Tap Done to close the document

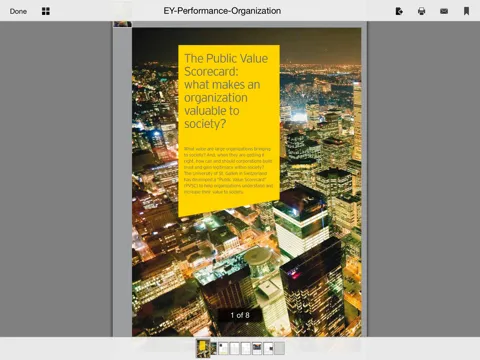[18, 11]
